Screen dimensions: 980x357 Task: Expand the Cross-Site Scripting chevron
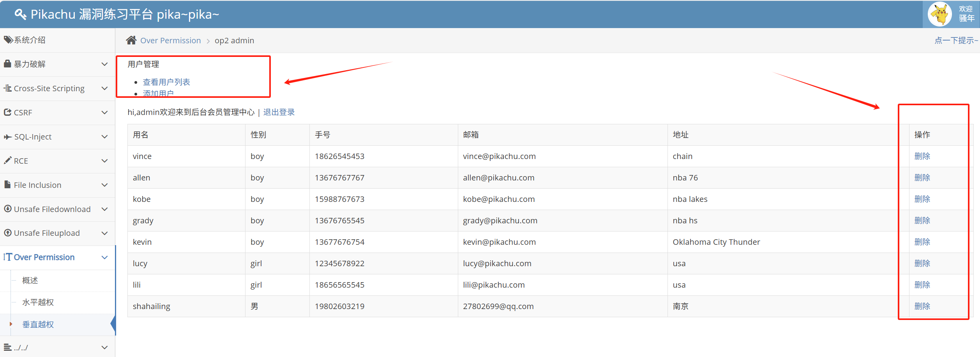coord(104,88)
